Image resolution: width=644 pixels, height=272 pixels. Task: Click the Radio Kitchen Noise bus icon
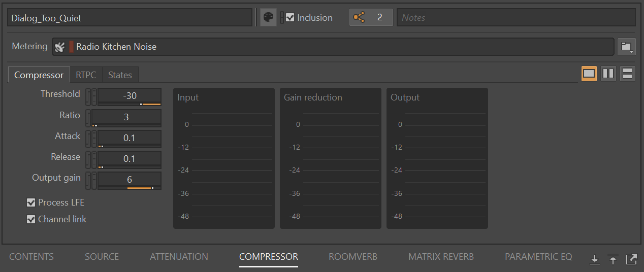point(59,47)
